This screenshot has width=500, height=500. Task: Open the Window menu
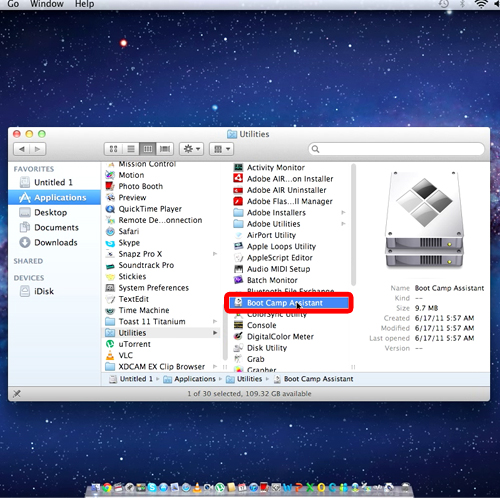(47, 4)
